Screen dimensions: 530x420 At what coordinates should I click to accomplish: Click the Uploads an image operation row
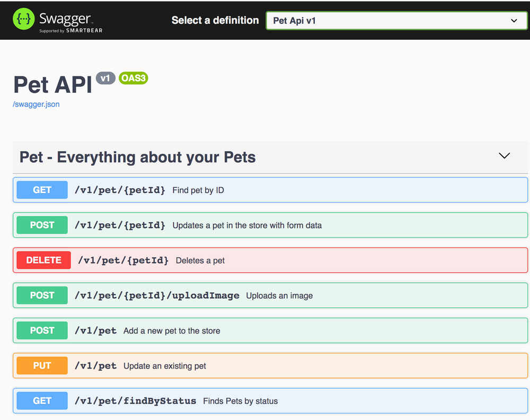(x=265, y=295)
